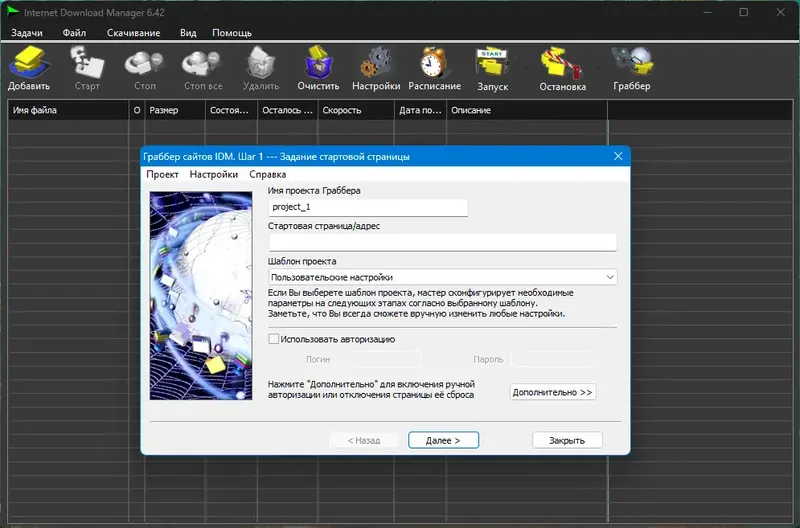Screen dimensions: 800x528
Task: Click the Далее > button
Action: (x=443, y=440)
